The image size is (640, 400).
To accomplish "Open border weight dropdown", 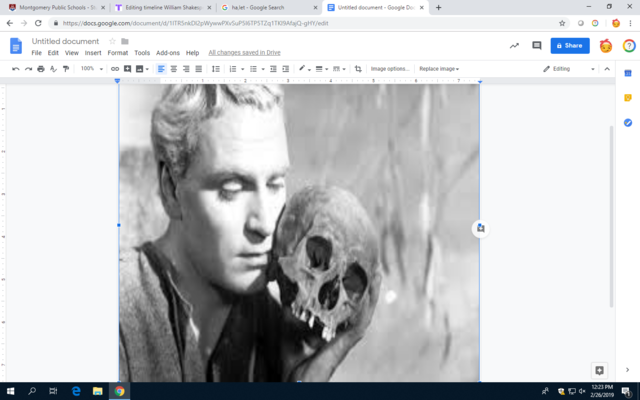I will coord(322,69).
